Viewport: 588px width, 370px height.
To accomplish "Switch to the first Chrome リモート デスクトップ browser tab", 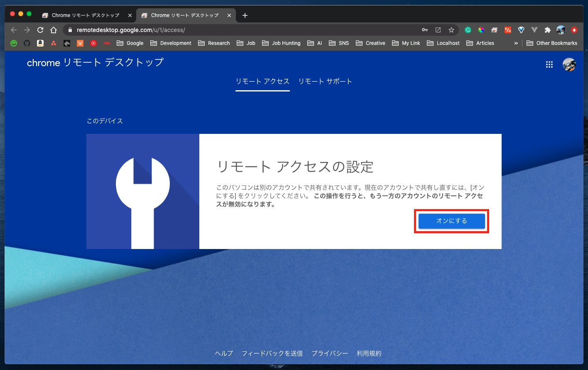I will tap(86, 15).
